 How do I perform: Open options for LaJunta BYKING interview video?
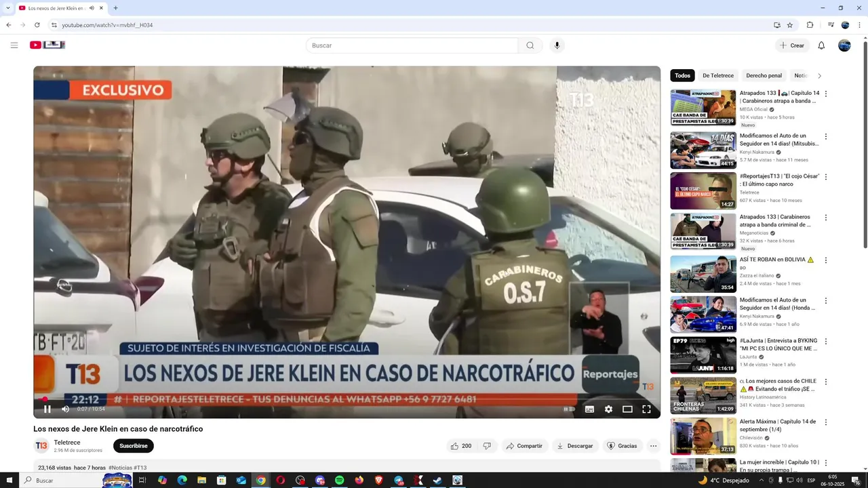(826, 342)
